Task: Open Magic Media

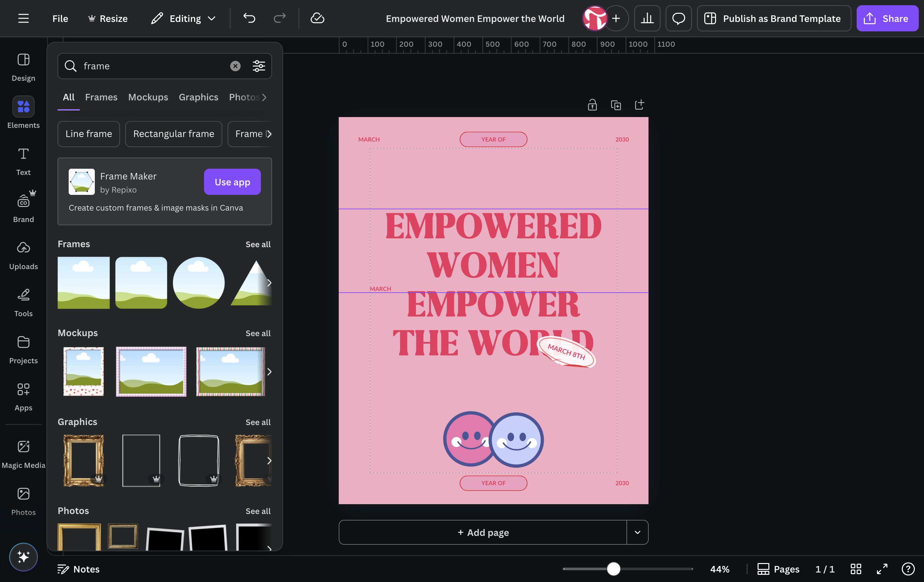Action: coord(24,454)
